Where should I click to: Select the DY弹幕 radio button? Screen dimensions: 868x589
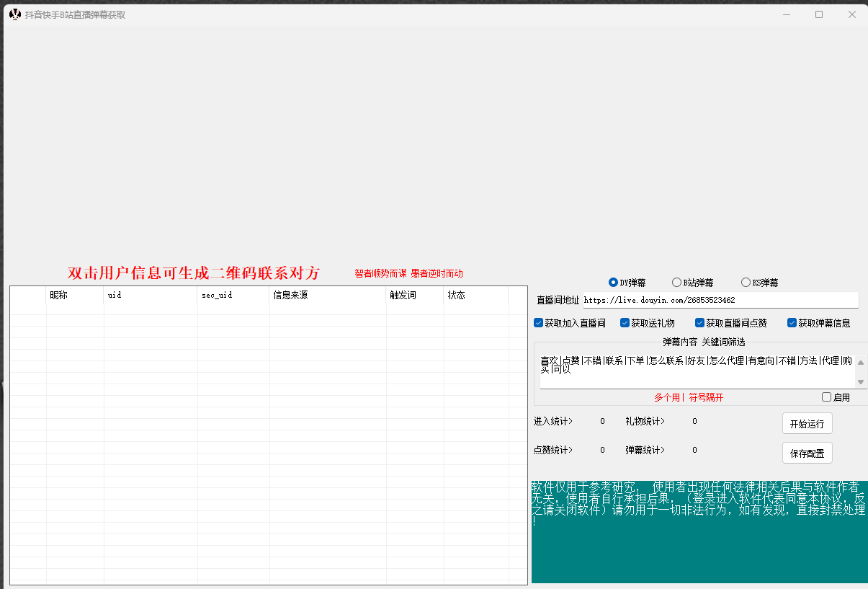(614, 283)
